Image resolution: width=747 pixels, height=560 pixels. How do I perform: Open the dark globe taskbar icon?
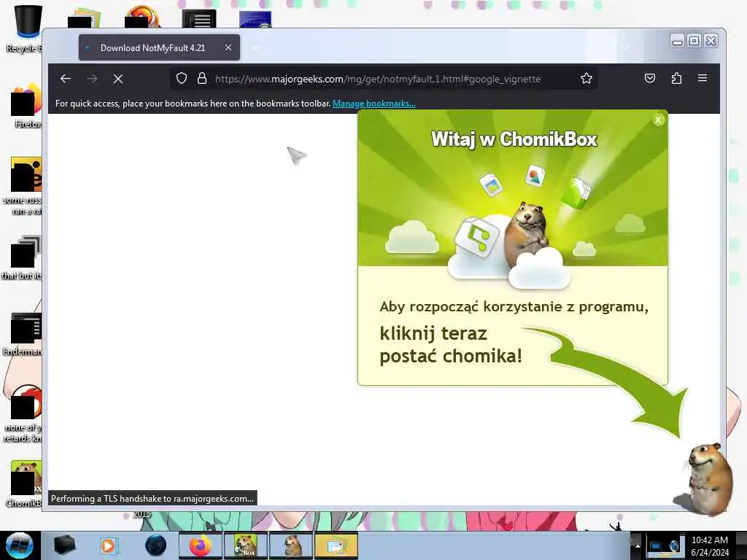pos(156,545)
